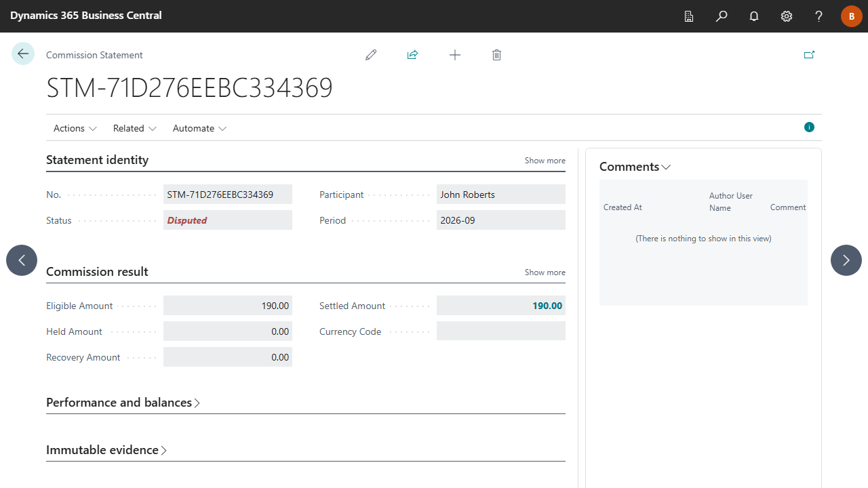The width and height of the screenshot is (868, 488).
Task: Select the Currency Code field
Action: pyautogui.click(x=501, y=331)
